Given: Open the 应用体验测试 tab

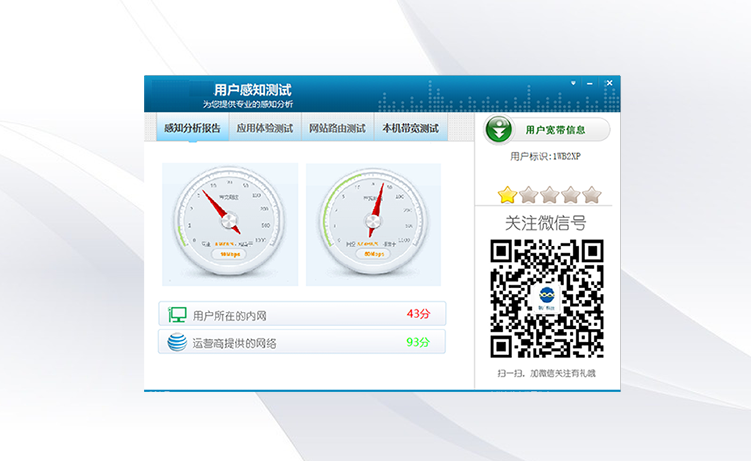Looking at the screenshot, I should (x=265, y=128).
